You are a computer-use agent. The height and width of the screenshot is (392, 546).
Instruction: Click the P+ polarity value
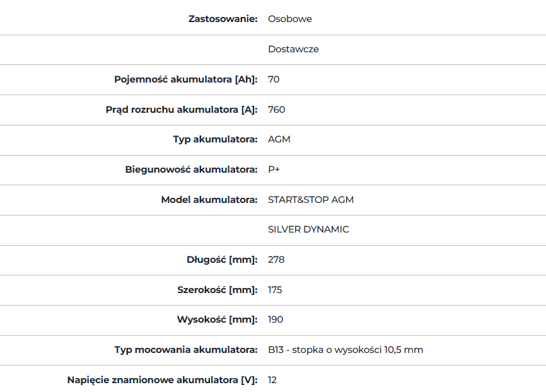pyautogui.click(x=274, y=170)
